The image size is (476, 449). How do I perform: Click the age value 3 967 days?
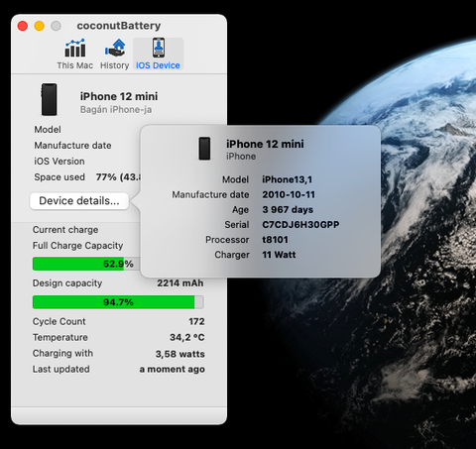(288, 209)
